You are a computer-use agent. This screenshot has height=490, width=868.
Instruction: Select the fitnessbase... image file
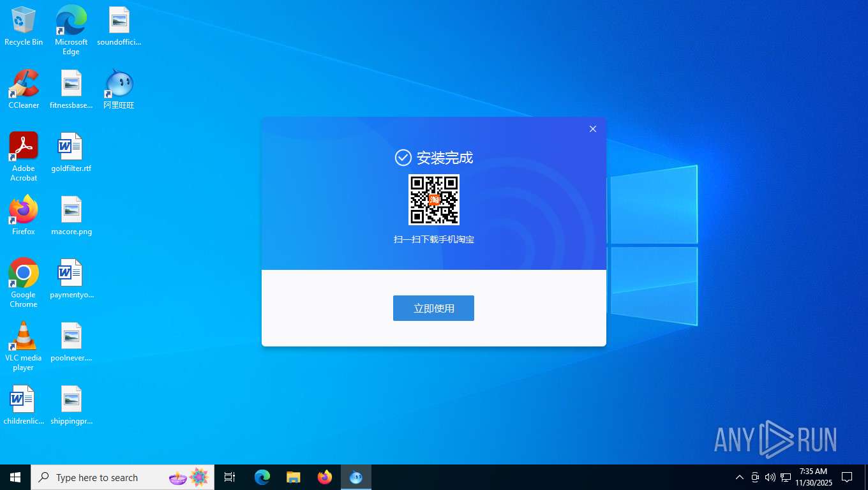click(71, 89)
